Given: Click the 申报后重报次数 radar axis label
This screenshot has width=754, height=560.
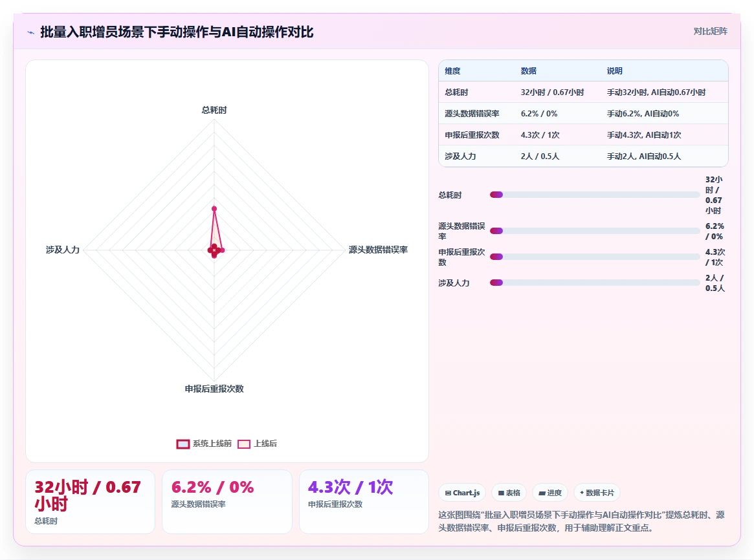Looking at the screenshot, I should click(x=214, y=389).
